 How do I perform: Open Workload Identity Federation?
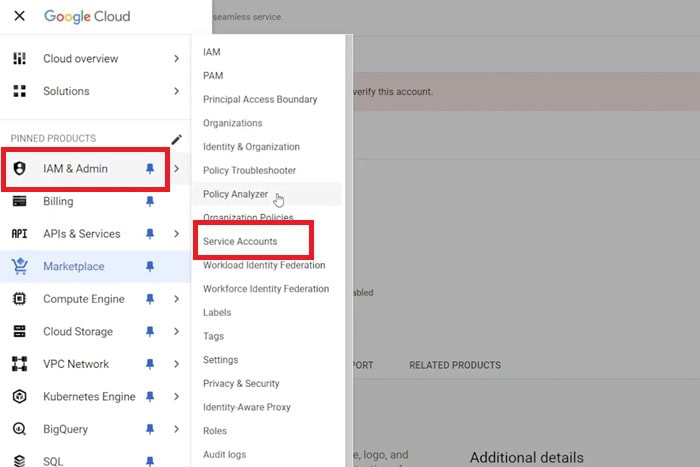pyautogui.click(x=264, y=265)
